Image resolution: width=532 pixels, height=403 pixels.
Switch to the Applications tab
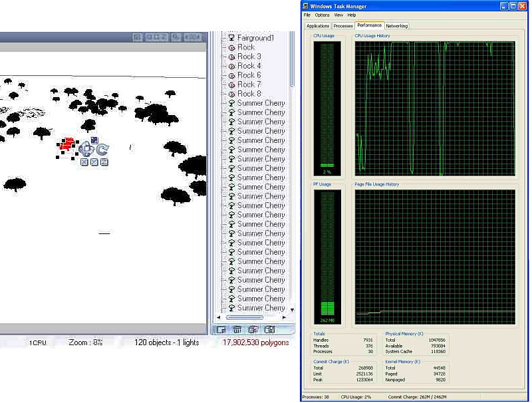318,26
